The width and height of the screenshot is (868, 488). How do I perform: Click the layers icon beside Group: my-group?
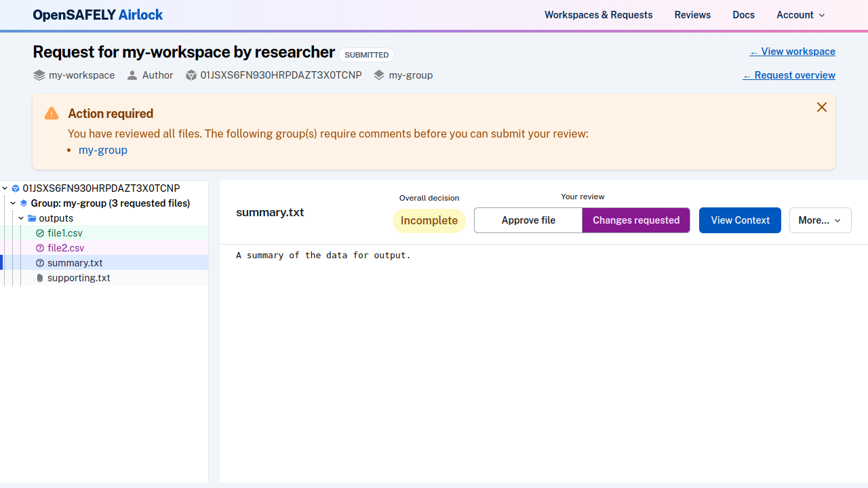point(24,203)
